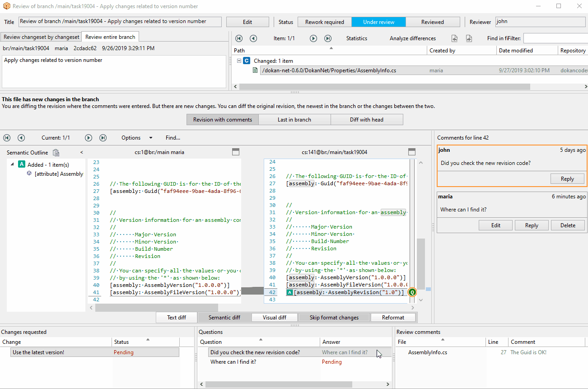Click the AssemblyInfo.cs file icon in the path list
Image resolution: width=588 pixels, height=389 pixels.
(256, 70)
